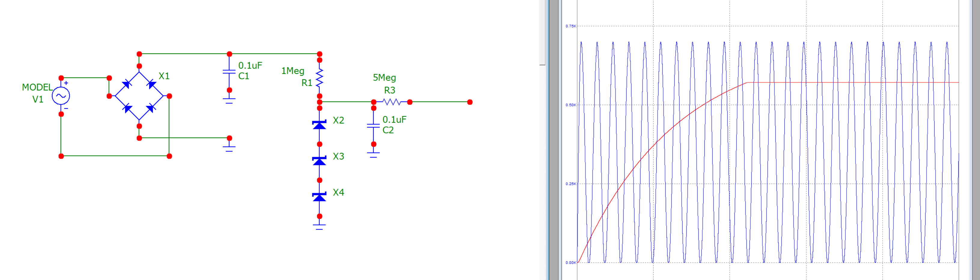The width and height of the screenshot is (980, 280).
Task: Click the X1 bridge rectifier symbol
Action: (139, 96)
